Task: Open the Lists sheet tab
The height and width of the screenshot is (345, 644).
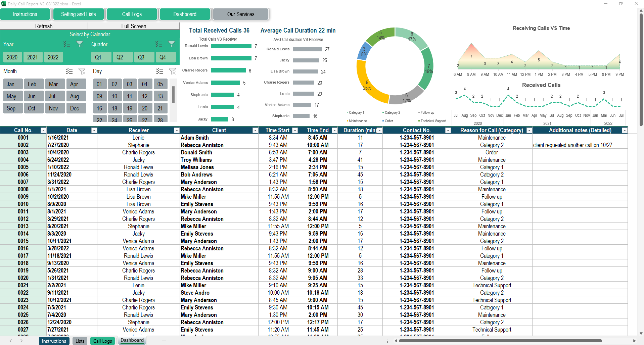Action: click(x=80, y=341)
